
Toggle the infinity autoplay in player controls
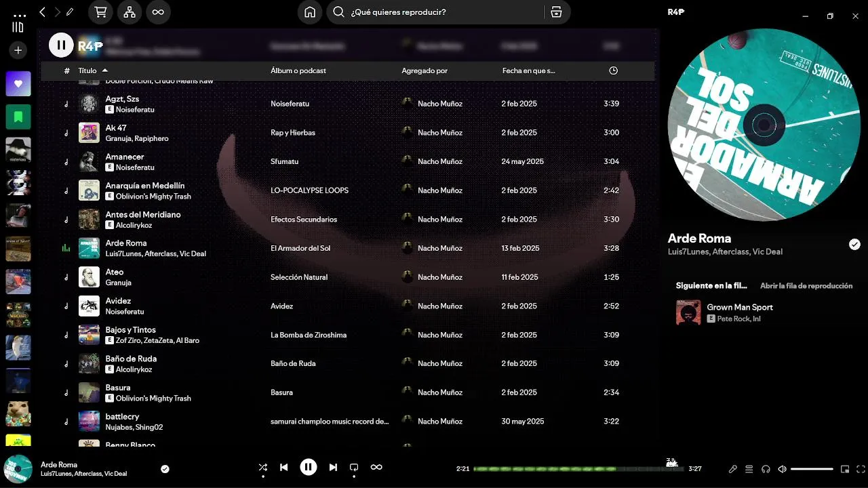click(x=376, y=467)
